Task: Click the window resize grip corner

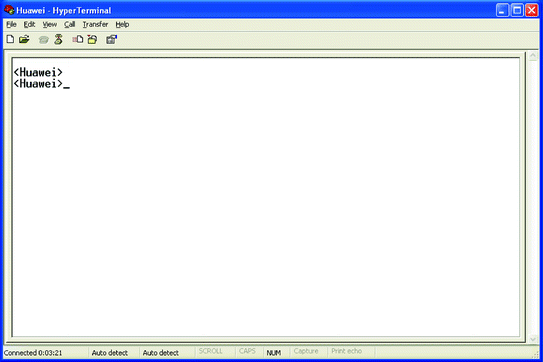Action: 535,354
